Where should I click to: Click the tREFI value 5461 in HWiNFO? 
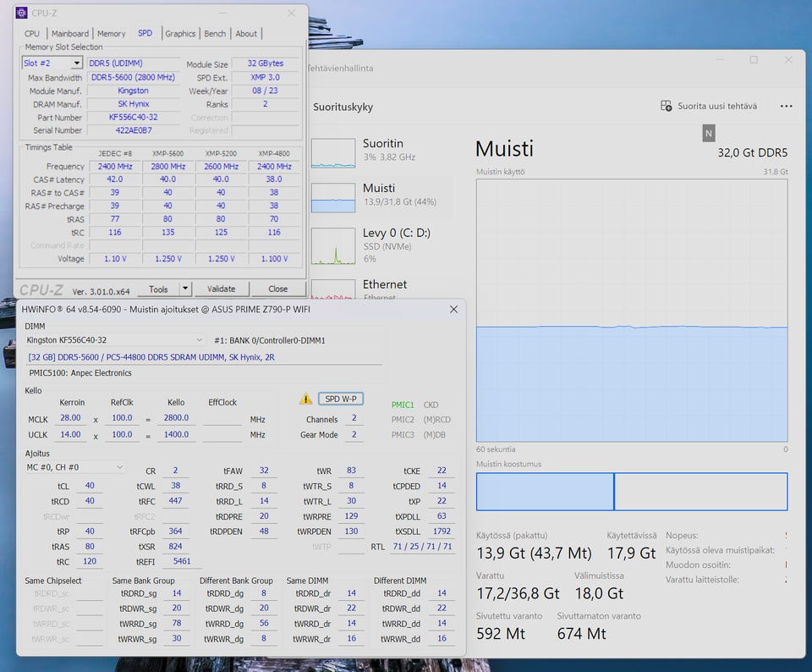pyautogui.click(x=181, y=561)
